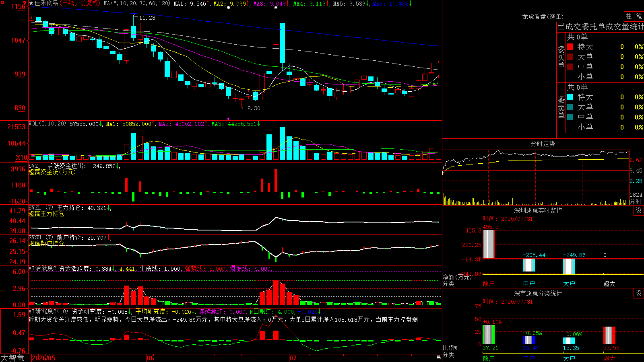The height and width of the screenshot is (362, 644).
Task: Click the white star marker near MA2
Action: point(229,7)
